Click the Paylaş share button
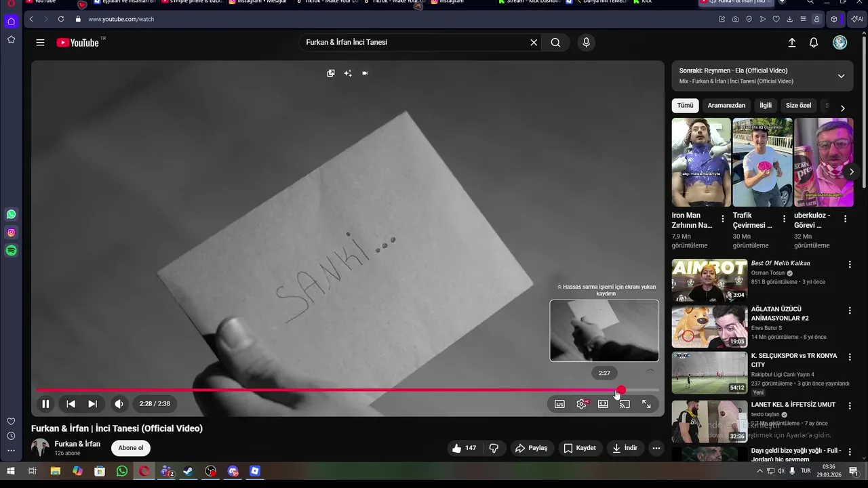This screenshot has width=868, height=488. click(531, 448)
